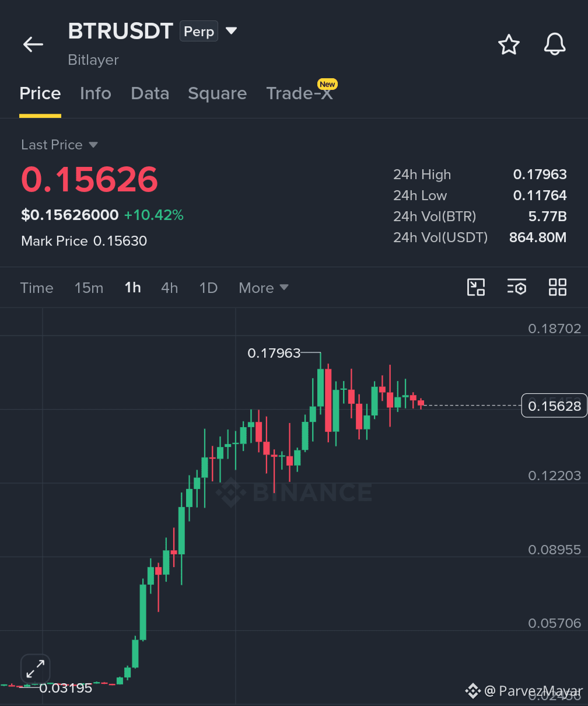Switch to the Price tab
The width and height of the screenshot is (588, 706).
pyautogui.click(x=40, y=93)
